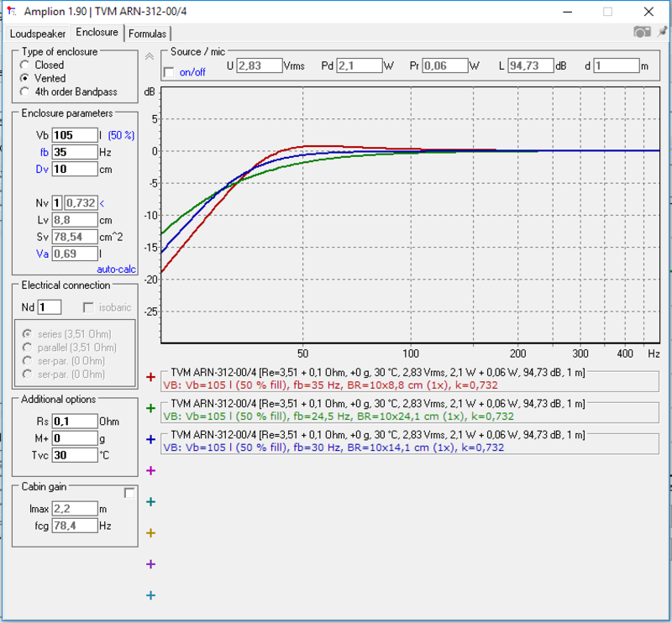
Task: Click the Nv 0,732 coefficient field
Action: pyautogui.click(x=81, y=202)
